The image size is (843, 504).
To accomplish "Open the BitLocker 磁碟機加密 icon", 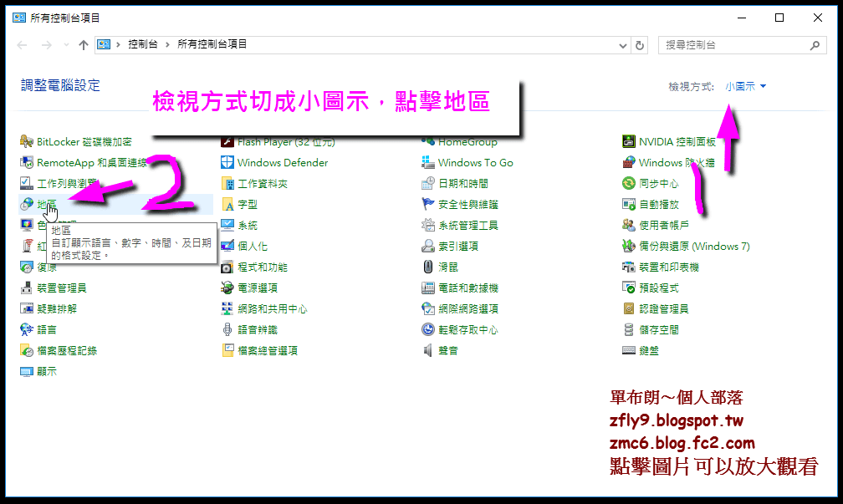I will [x=27, y=142].
